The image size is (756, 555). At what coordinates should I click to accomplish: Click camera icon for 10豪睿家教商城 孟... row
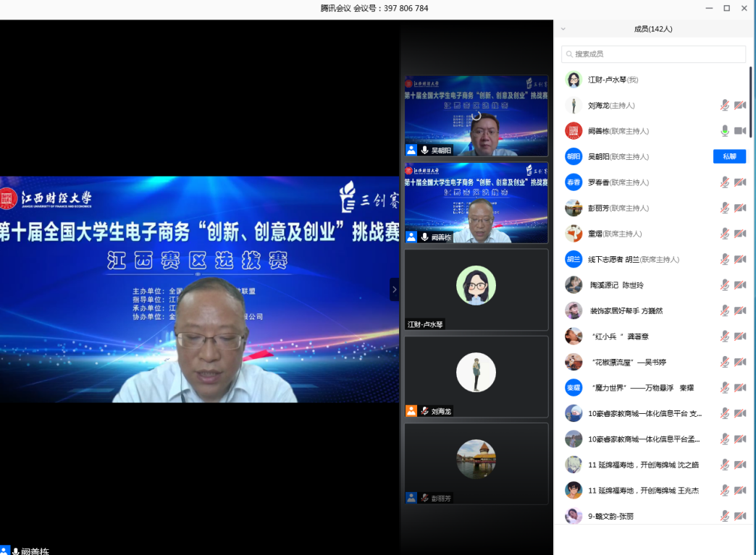[740, 439]
